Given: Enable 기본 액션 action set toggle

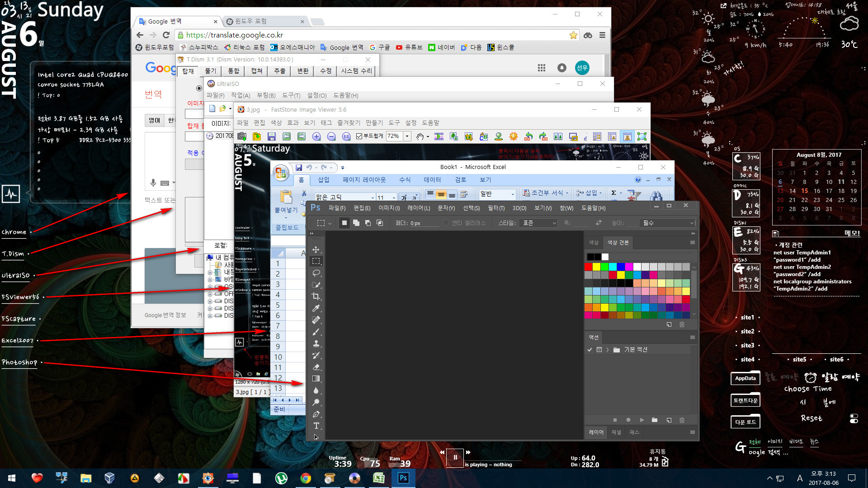Looking at the screenshot, I should pyautogui.click(x=589, y=349).
